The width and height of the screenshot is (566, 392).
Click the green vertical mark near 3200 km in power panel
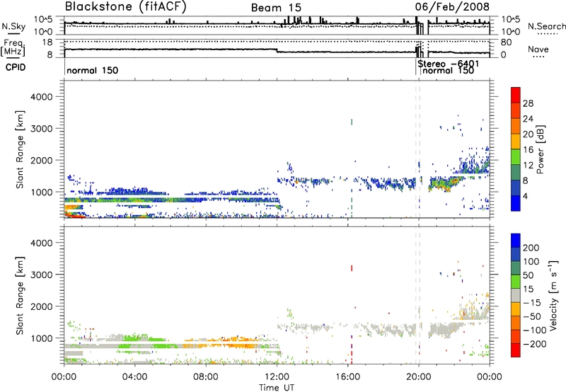pos(352,122)
